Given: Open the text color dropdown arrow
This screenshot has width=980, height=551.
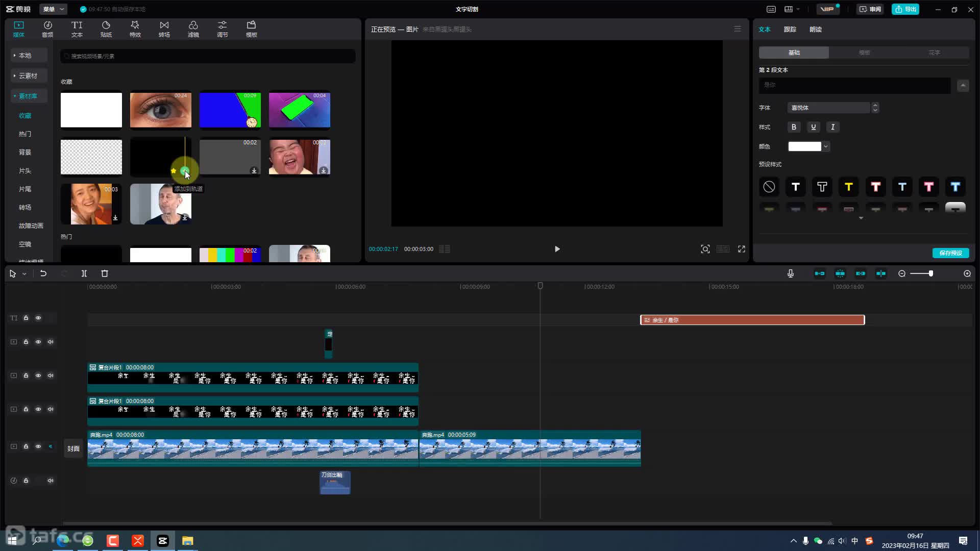Looking at the screenshot, I should pyautogui.click(x=826, y=146).
